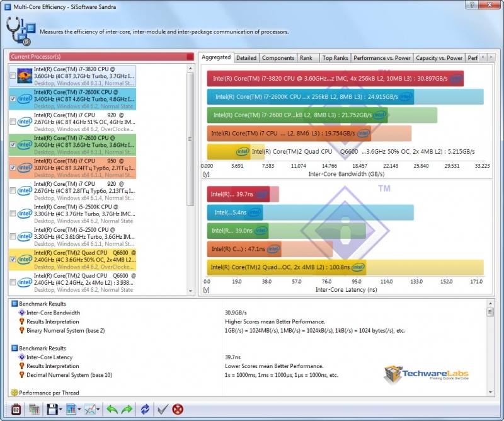Viewport: 504px width, 421px height.
Task: Click the Intel logo on the i7 950 row
Action: (25, 167)
